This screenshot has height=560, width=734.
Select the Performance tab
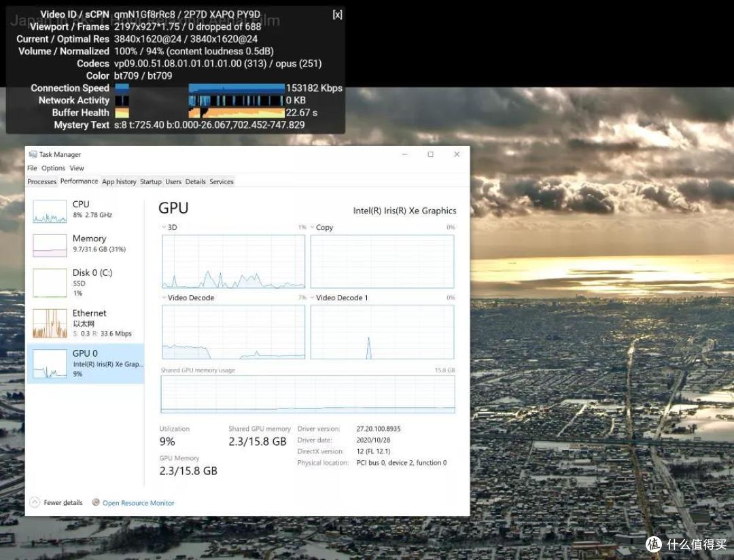coord(79,181)
